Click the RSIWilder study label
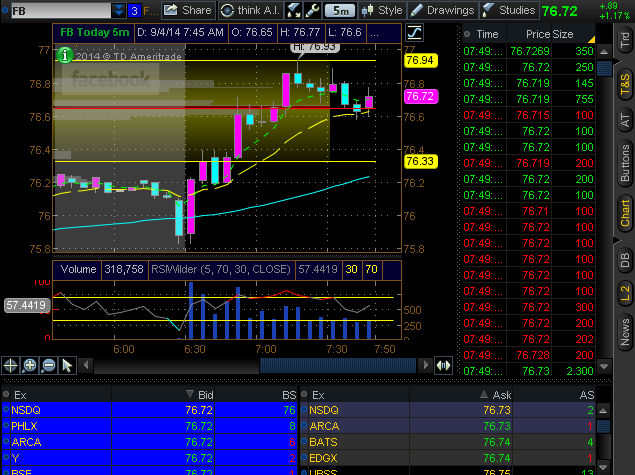The width and height of the screenshot is (635, 475). click(221, 269)
